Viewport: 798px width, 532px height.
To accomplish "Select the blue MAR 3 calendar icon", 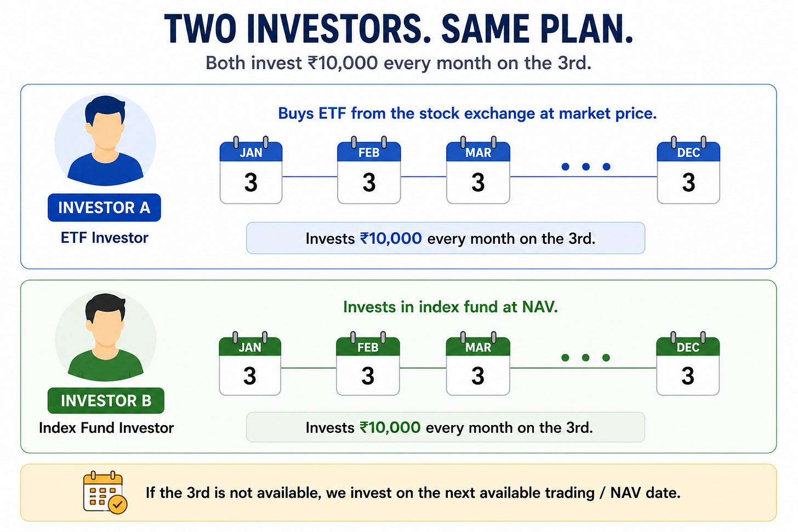I will [x=478, y=170].
